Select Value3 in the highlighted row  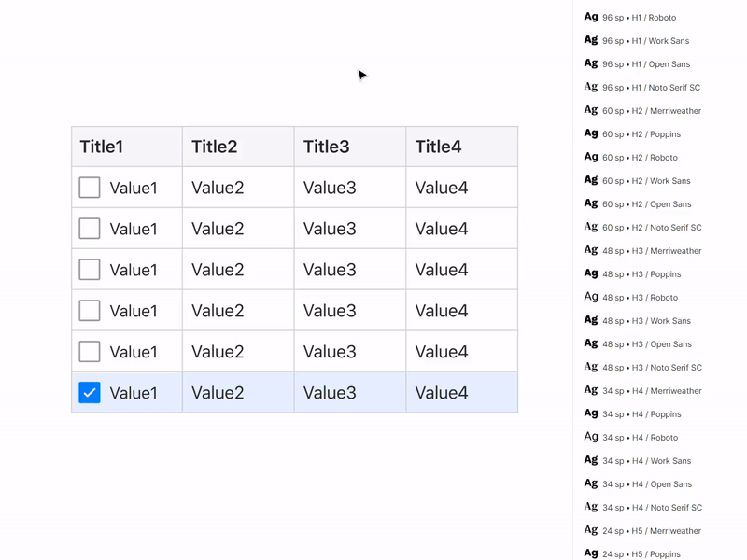click(330, 393)
